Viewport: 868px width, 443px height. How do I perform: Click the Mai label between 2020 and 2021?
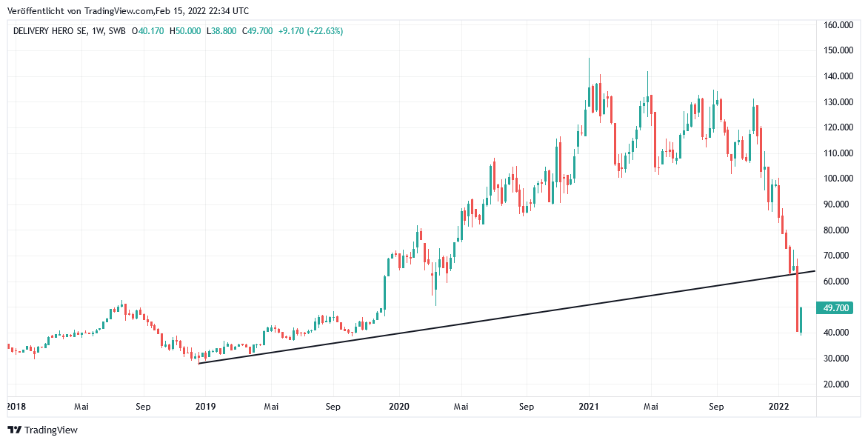coord(461,407)
